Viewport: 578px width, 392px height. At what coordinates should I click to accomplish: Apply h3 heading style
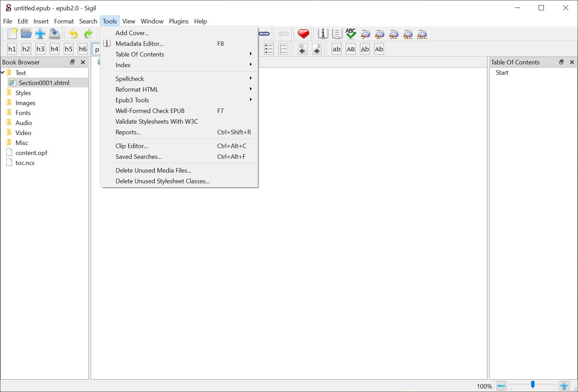(x=40, y=49)
